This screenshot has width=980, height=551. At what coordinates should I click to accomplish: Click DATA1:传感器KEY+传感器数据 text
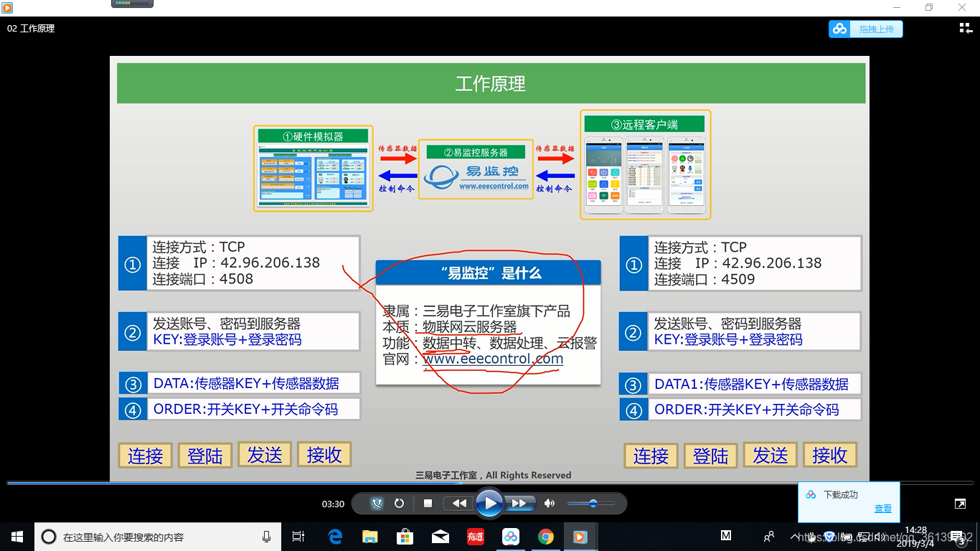751,384
